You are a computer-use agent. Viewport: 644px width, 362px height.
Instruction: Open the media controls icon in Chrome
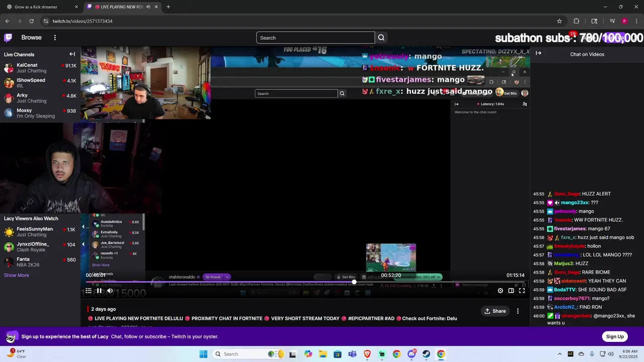pos(612,21)
